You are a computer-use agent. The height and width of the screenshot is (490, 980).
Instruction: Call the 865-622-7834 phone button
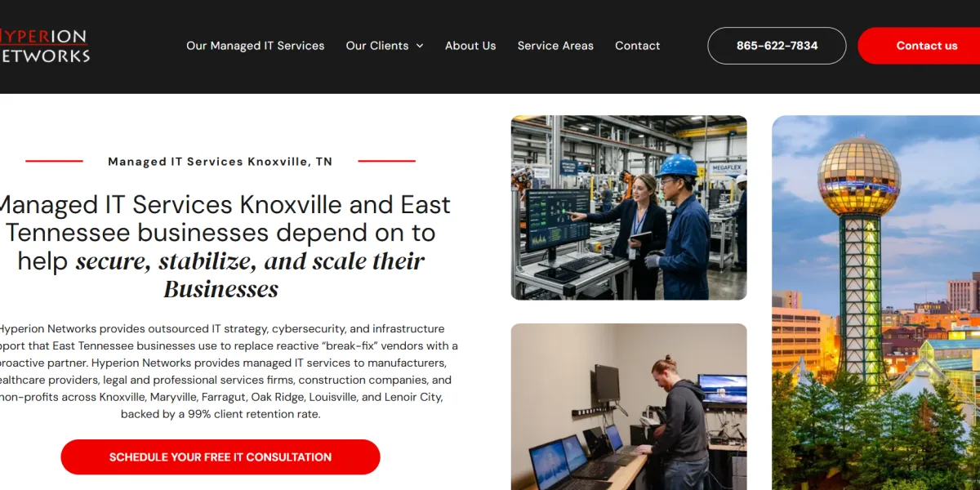777,46
